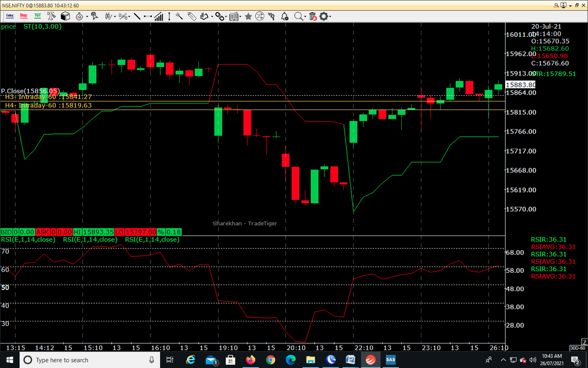Click the current price tag 15883.80
The width and height of the screenshot is (588, 368).
[x=520, y=85]
